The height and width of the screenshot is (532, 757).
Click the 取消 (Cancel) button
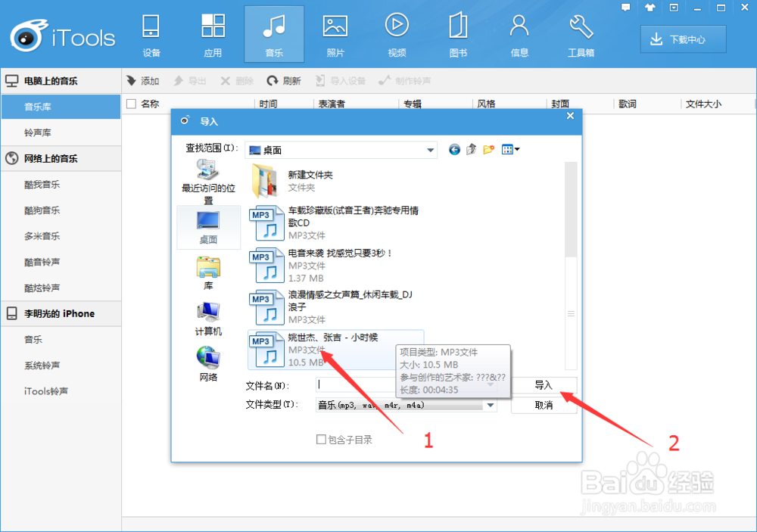tap(544, 405)
